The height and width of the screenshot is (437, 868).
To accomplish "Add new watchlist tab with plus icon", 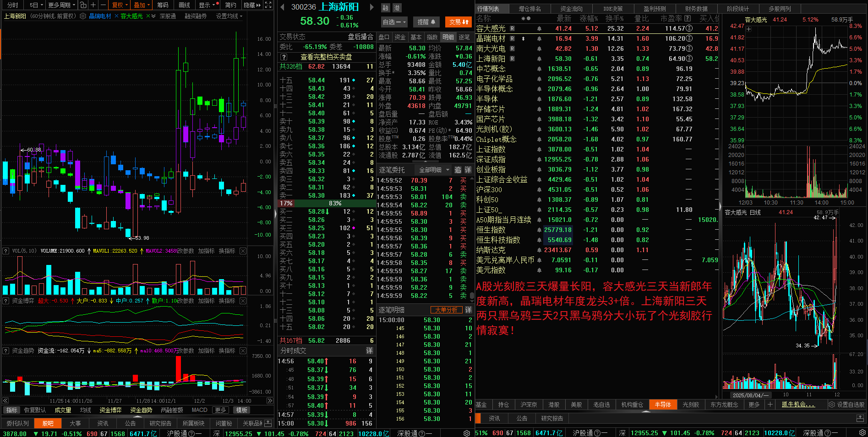I will point(770,404).
